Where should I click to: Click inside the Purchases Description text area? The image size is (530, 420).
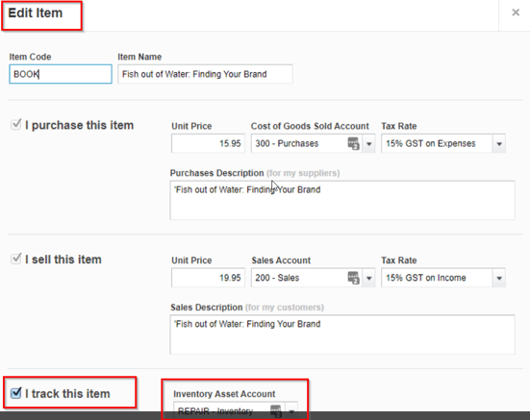[x=342, y=200]
